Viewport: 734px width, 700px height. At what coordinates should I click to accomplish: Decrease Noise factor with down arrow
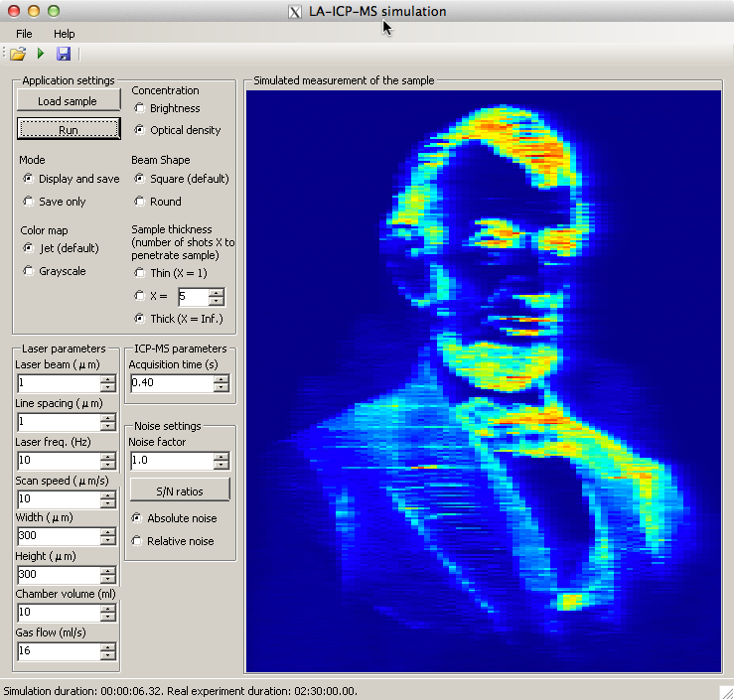tap(221, 465)
